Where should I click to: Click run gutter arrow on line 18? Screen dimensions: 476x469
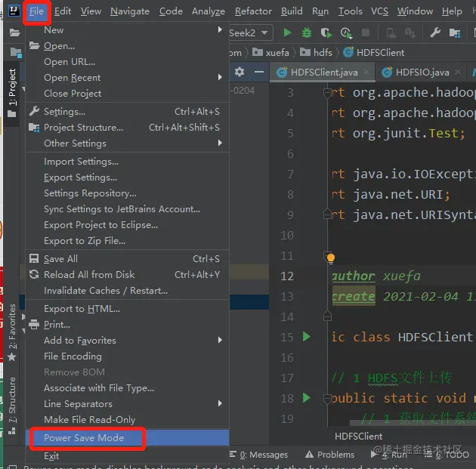[x=307, y=397]
